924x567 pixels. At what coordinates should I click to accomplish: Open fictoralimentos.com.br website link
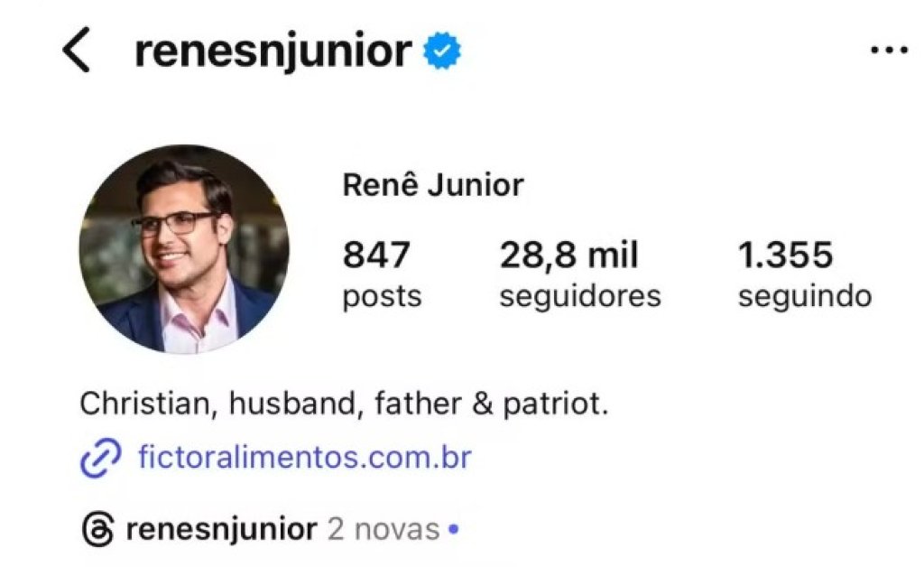(305, 457)
